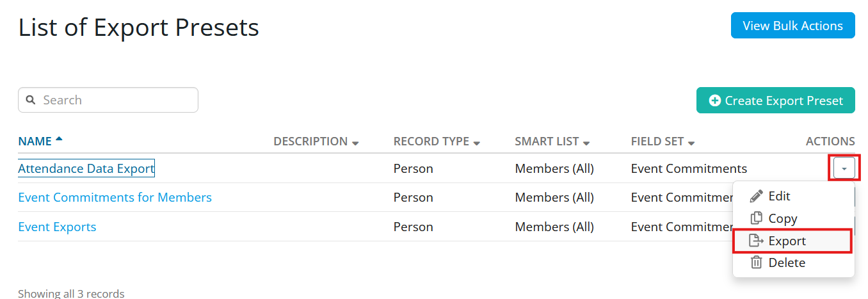Open the Event Exports preset link
The height and width of the screenshot is (299, 868).
tap(57, 227)
